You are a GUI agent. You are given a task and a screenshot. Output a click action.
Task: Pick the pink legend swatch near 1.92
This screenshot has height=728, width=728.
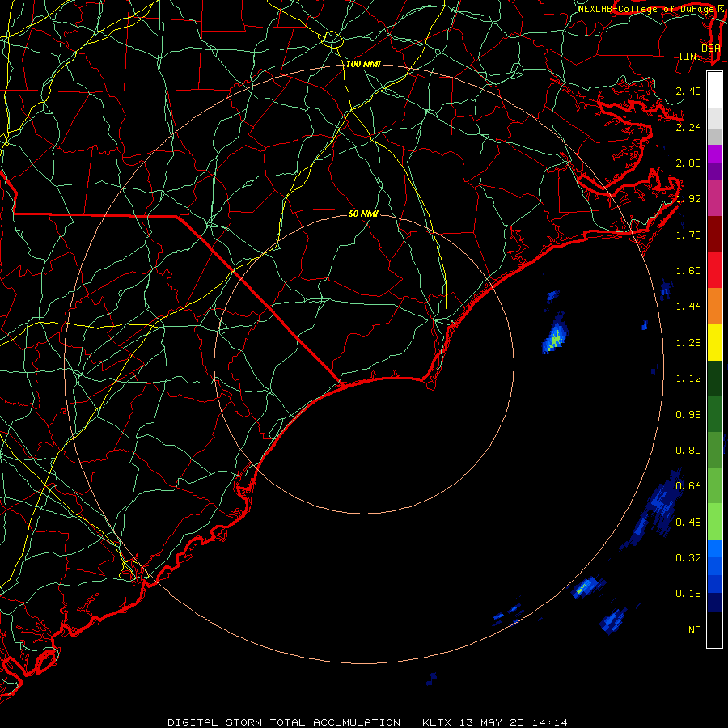coord(714,198)
